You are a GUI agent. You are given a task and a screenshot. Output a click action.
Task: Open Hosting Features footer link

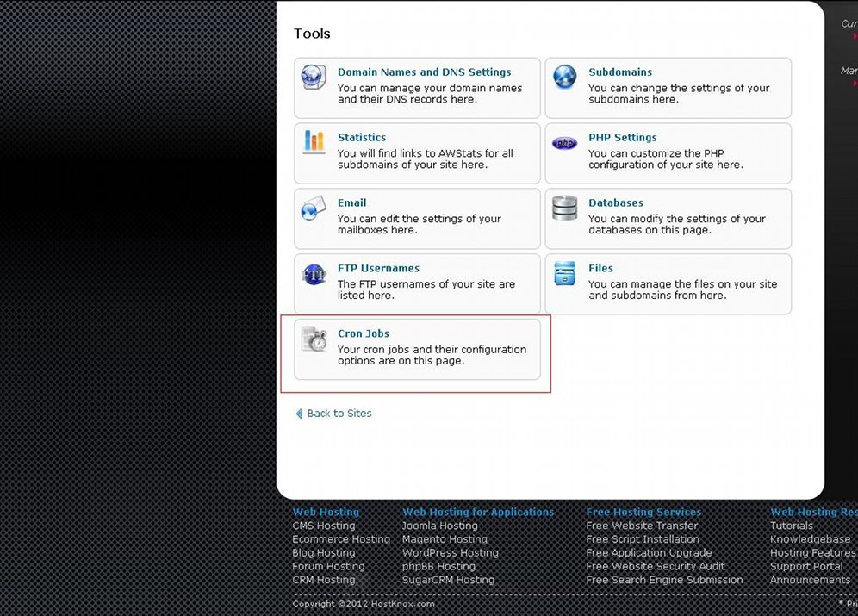point(812,553)
